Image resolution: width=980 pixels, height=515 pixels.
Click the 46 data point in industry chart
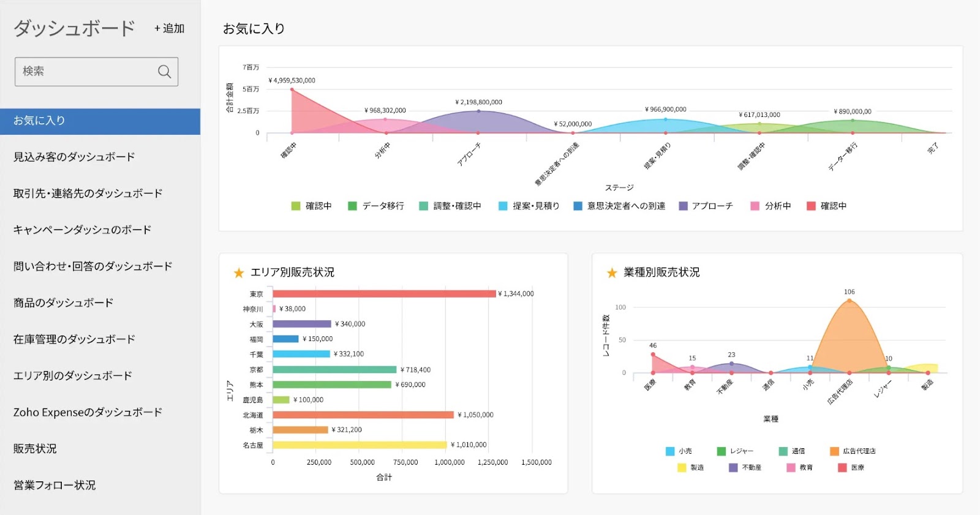point(653,354)
